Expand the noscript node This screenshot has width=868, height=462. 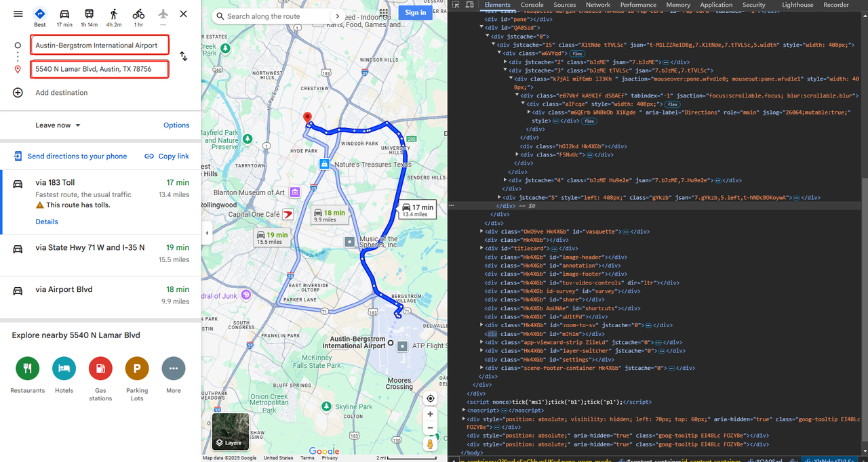[x=465, y=410]
